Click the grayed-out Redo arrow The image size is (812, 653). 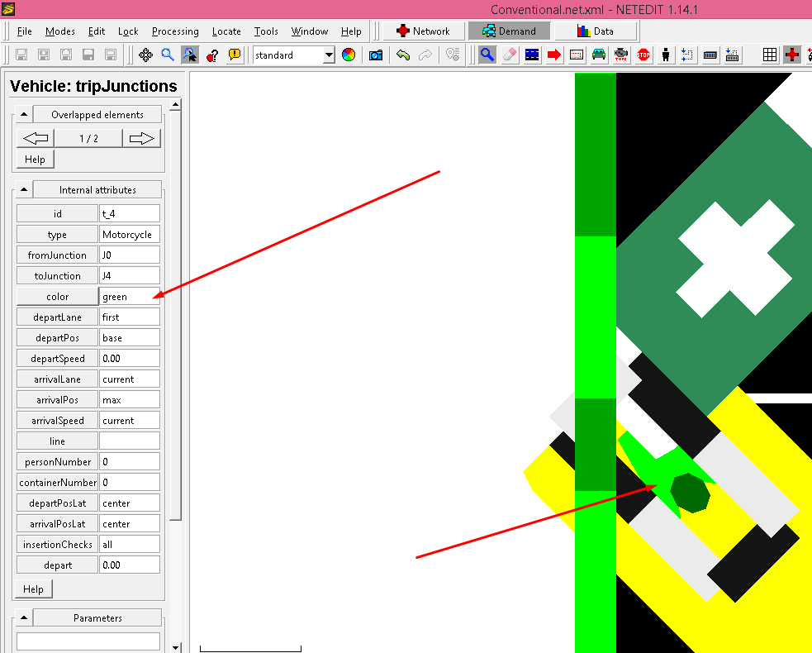425,55
